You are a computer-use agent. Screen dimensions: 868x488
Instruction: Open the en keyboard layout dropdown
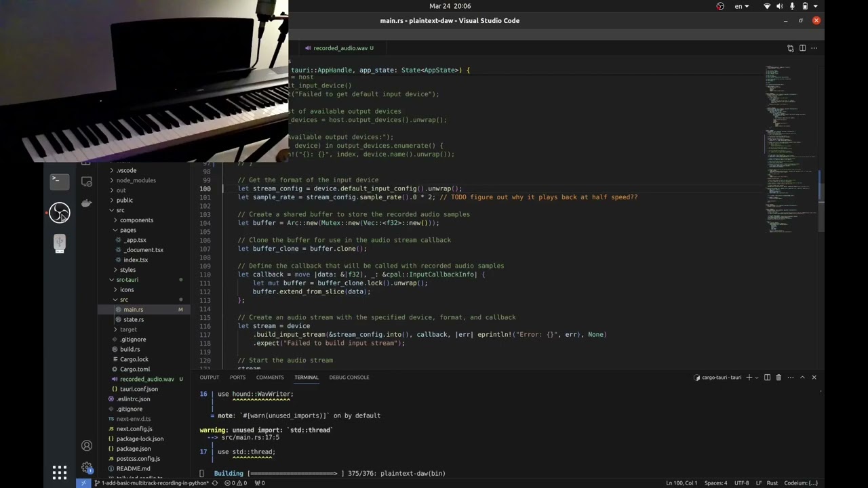click(742, 6)
